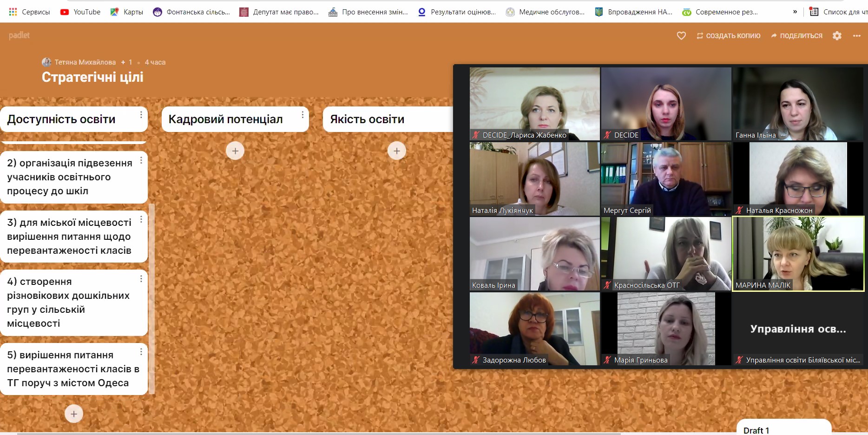Click the column vertical scrollbar
The width and height of the screenshot is (868, 435).
coord(152,298)
